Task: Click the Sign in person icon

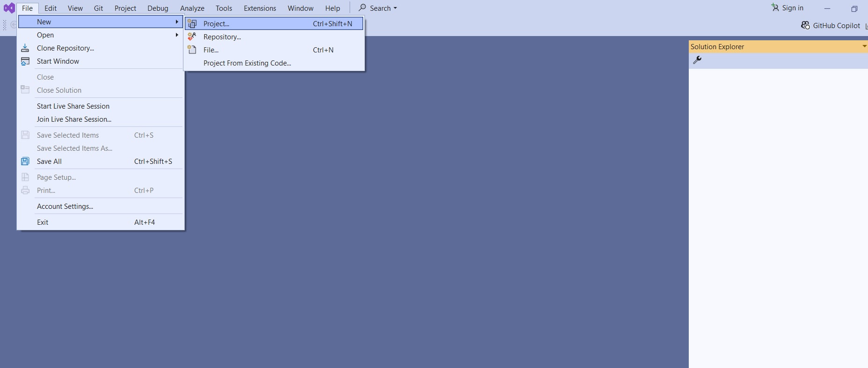Action: pyautogui.click(x=775, y=7)
